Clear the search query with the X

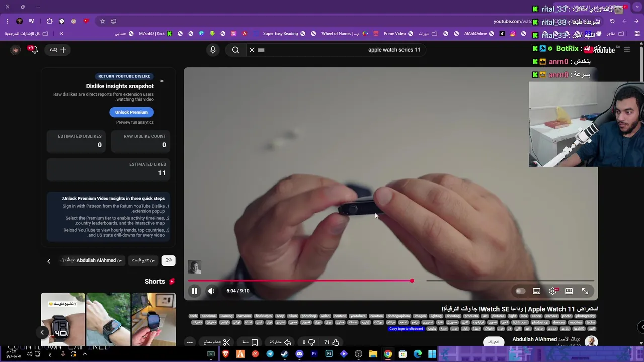point(252,50)
